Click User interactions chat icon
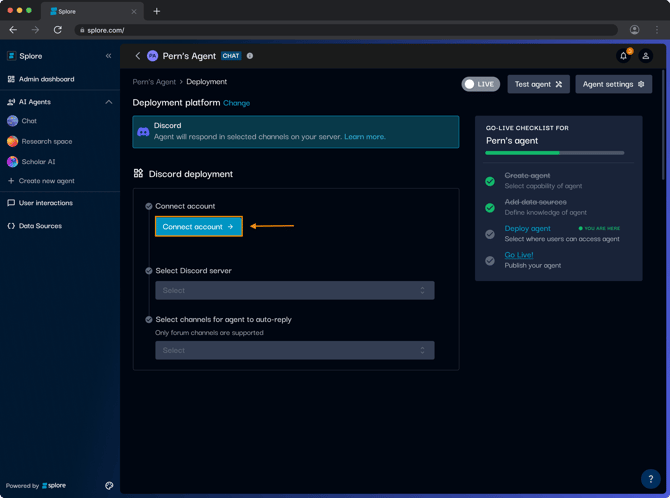 [x=11, y=203]
